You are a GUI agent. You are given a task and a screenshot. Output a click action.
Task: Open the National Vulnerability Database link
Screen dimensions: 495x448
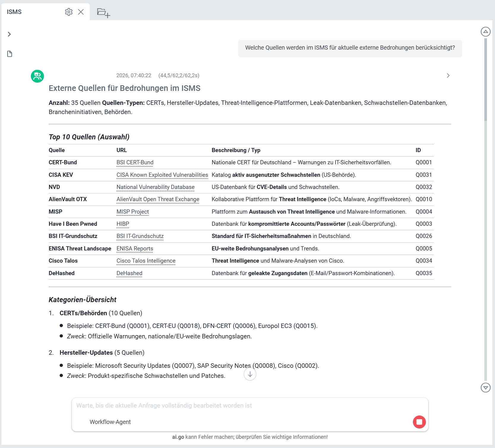tap(155, 187)
